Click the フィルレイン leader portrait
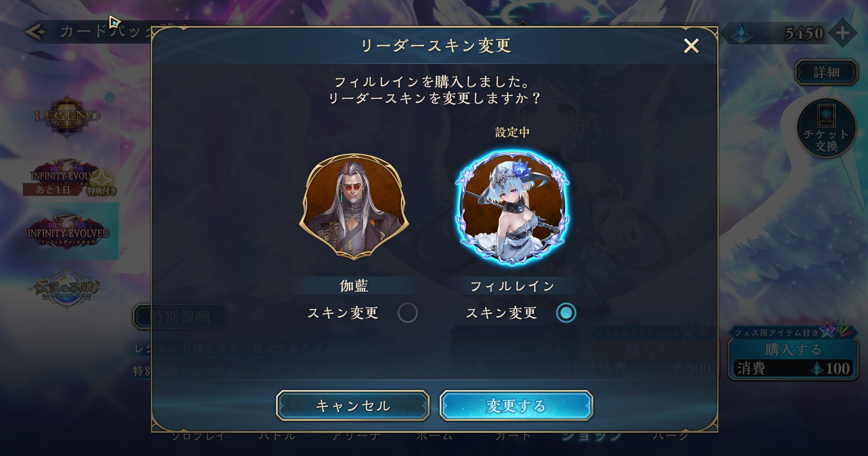 pos(513,208)
